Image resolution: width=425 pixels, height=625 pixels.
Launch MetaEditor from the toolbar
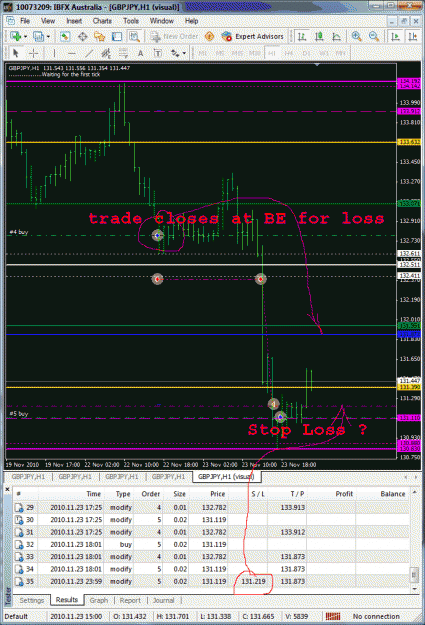(x=209, y=37)
